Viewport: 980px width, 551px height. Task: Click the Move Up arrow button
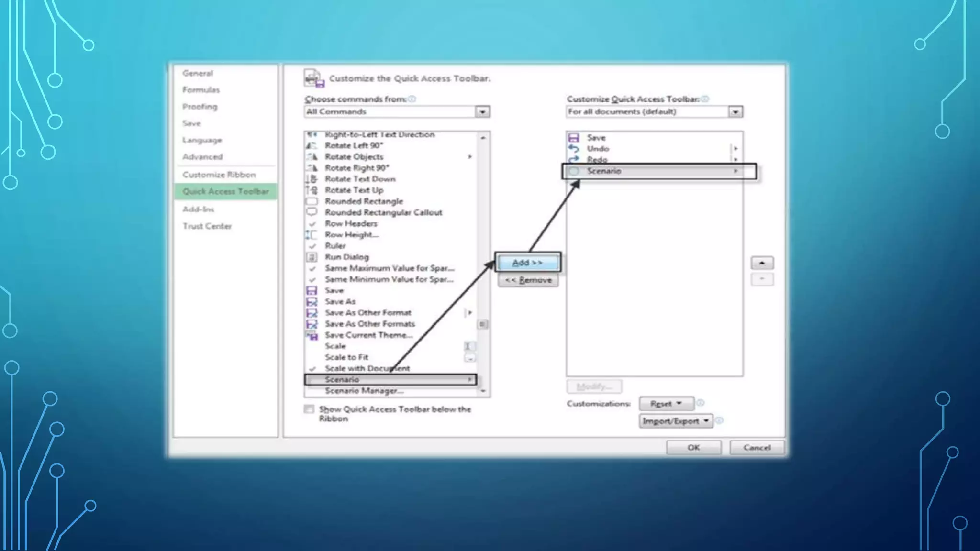(x=762, y=263)
